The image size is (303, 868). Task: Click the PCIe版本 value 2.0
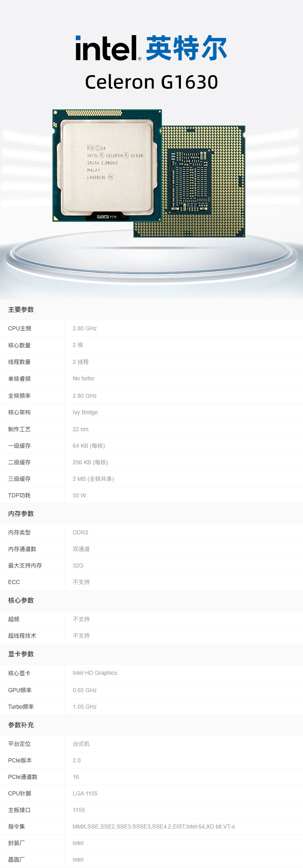coord(77,760)
